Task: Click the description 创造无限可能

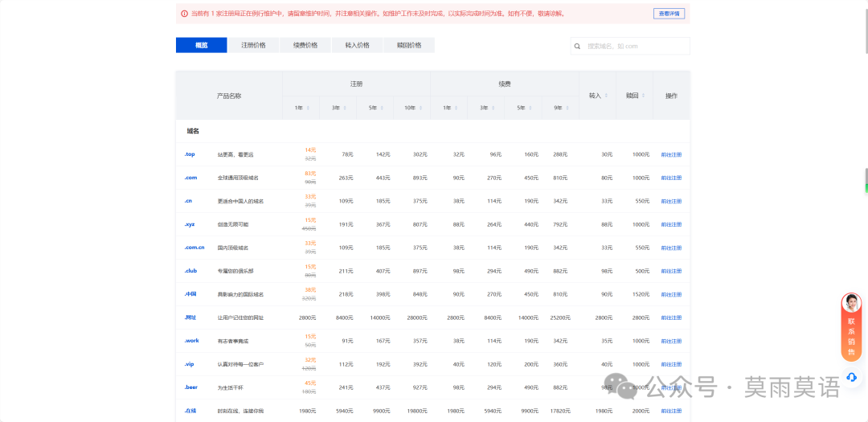Action: tap(233, 224)
